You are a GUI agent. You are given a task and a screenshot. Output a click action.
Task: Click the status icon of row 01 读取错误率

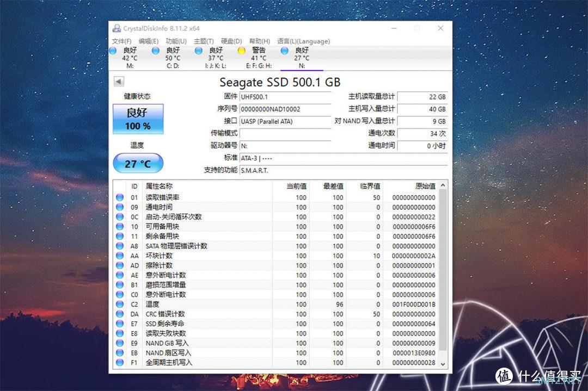click(120, 197)
